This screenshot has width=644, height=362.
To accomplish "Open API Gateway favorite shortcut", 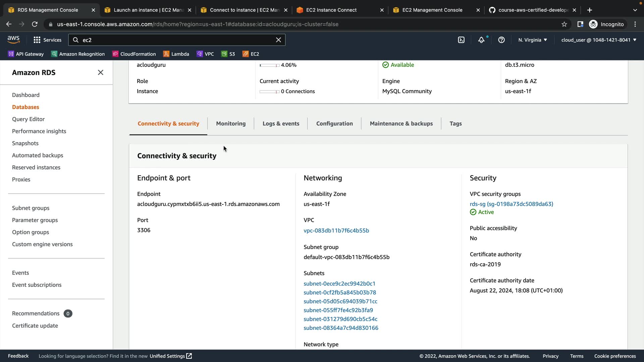I will (26, 54).
